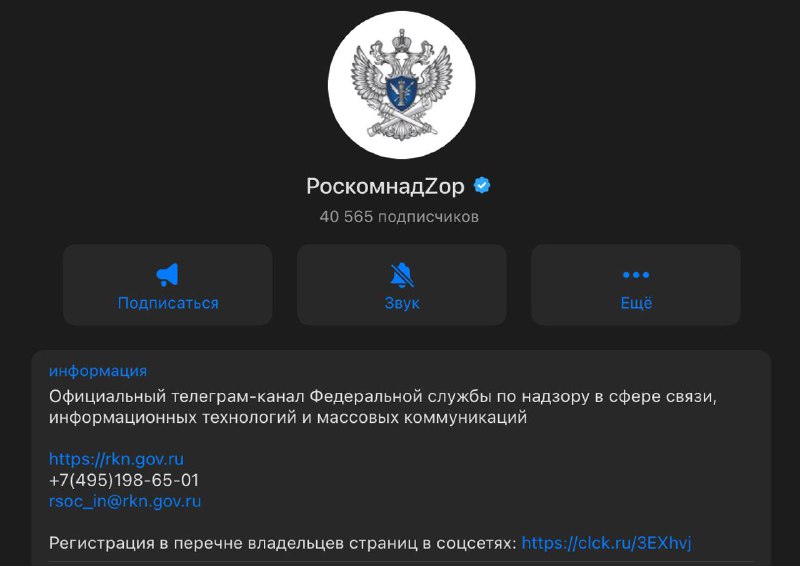Select the информация section header
This screenshot has width=800, height=566.
click(x=98, y=371)
